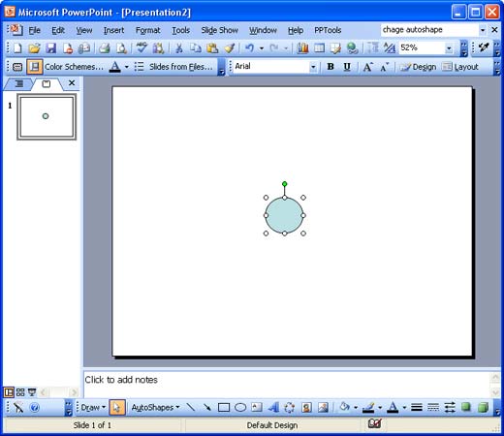Click the Help question mark icon
504x436 pixels.
[35, 407]
